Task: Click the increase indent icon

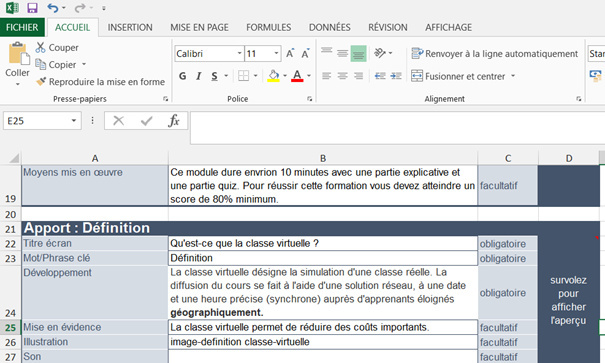Action: coord(396,76)
